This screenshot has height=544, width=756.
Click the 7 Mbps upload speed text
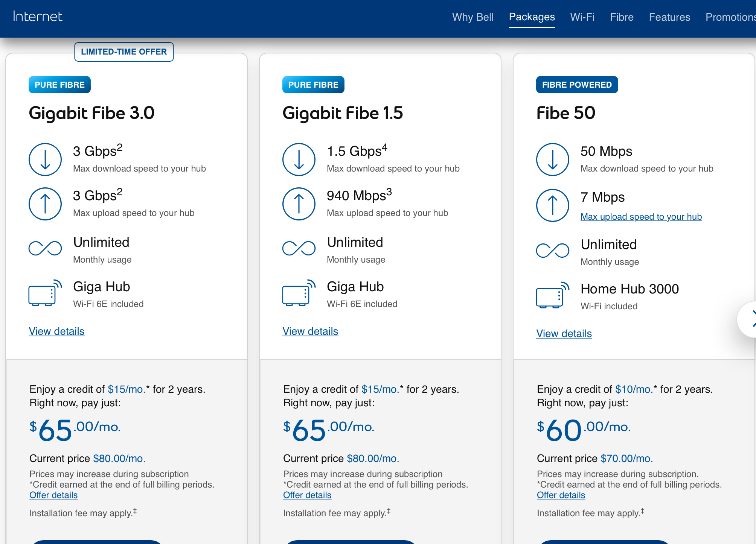click(x=602, y=197)
